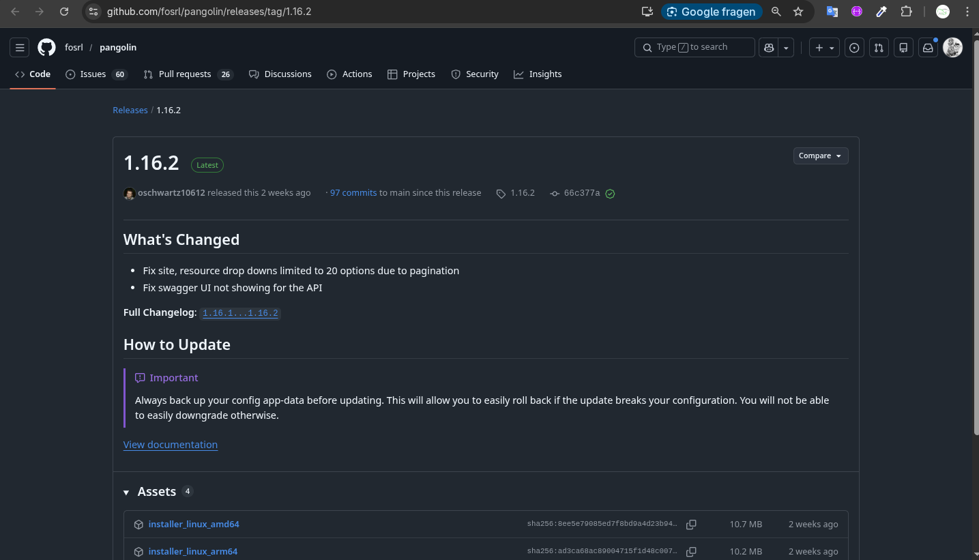Open the Create new plus dropdown

point(824,48)
